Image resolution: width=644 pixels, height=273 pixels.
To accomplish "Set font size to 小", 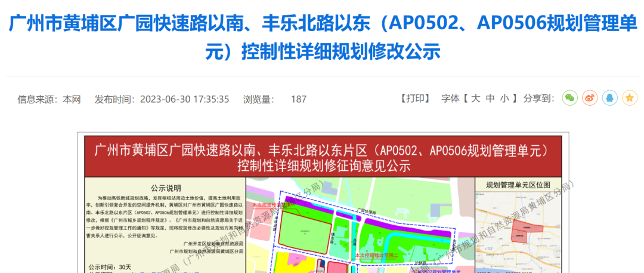I will point(505,99).
